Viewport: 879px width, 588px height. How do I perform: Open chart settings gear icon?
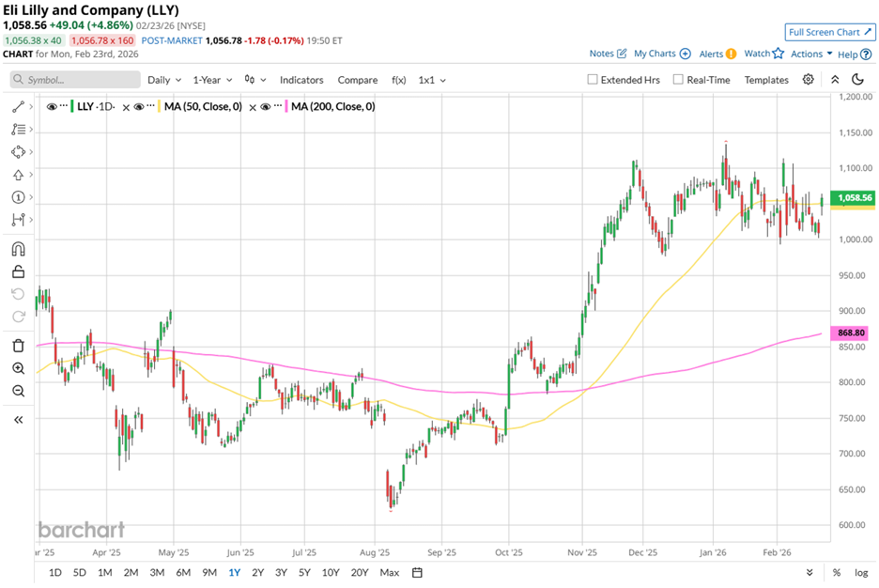(808, 80)
